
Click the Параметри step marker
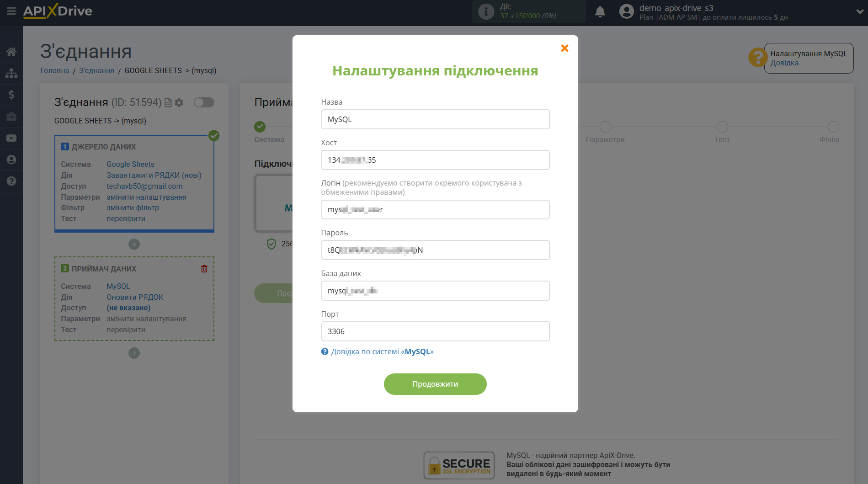[605, 127]
